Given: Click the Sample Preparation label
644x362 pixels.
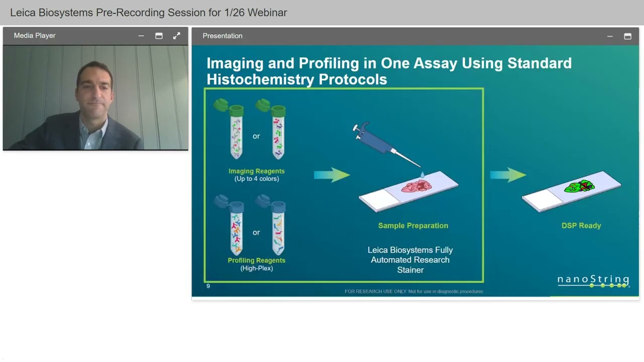Looking at the screenshot, I should 413,226.
